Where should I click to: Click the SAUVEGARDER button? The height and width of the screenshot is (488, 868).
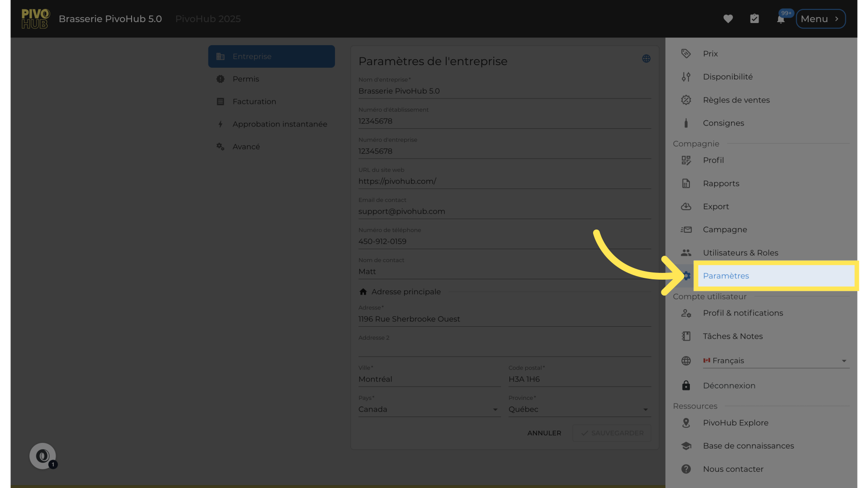click(x=612, y=433)
